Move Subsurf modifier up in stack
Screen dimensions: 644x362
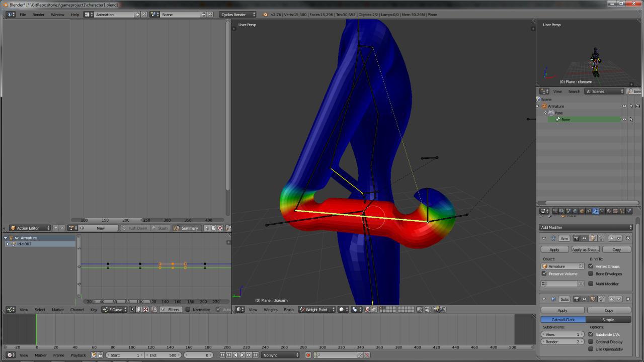(611, 299)
